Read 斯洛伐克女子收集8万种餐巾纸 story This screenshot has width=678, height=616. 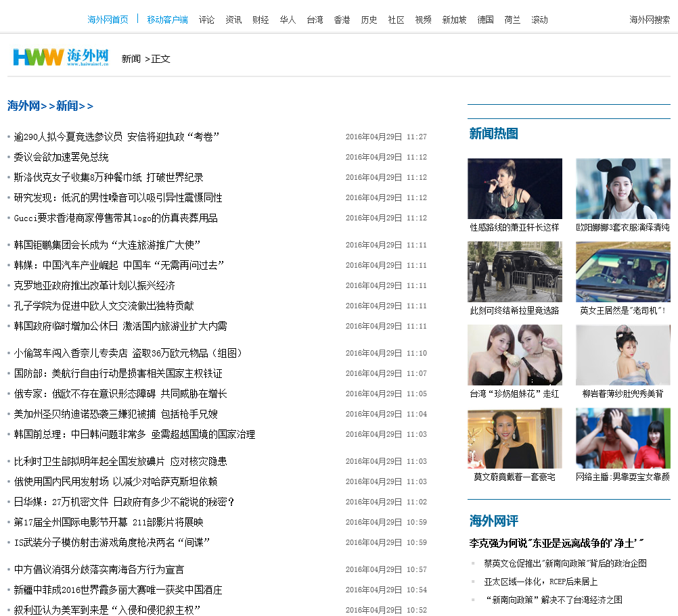tap(108, 178)
